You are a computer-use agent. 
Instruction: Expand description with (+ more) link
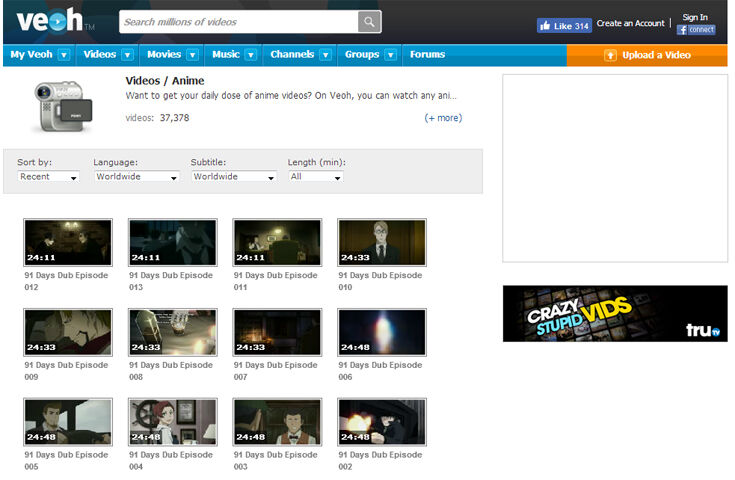point(443,118)
